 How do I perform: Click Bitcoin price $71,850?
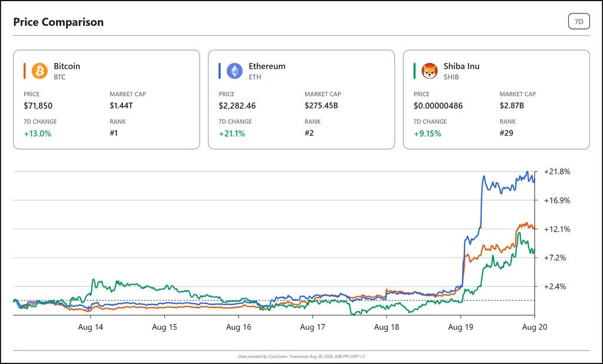[38, 105]
